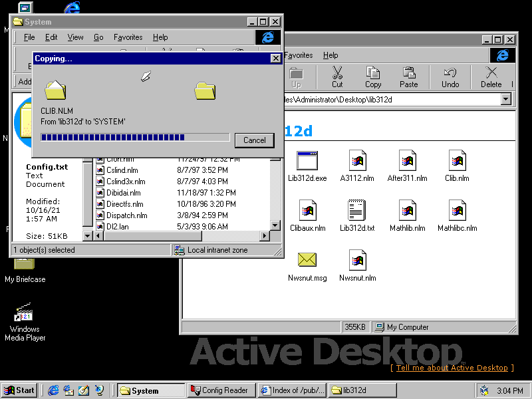This screenshot has height=399, width=532.
Task: Open Help menu in System window
Action: [160, 37]
